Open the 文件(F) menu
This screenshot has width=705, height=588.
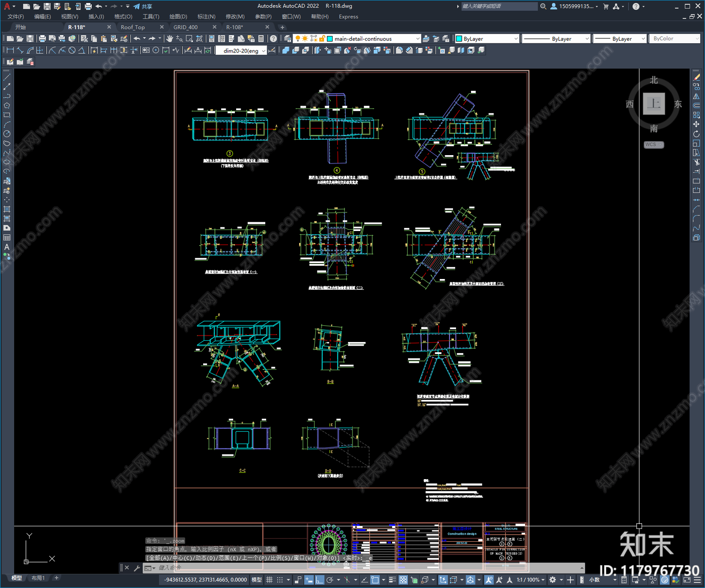[x=15, y=17]
